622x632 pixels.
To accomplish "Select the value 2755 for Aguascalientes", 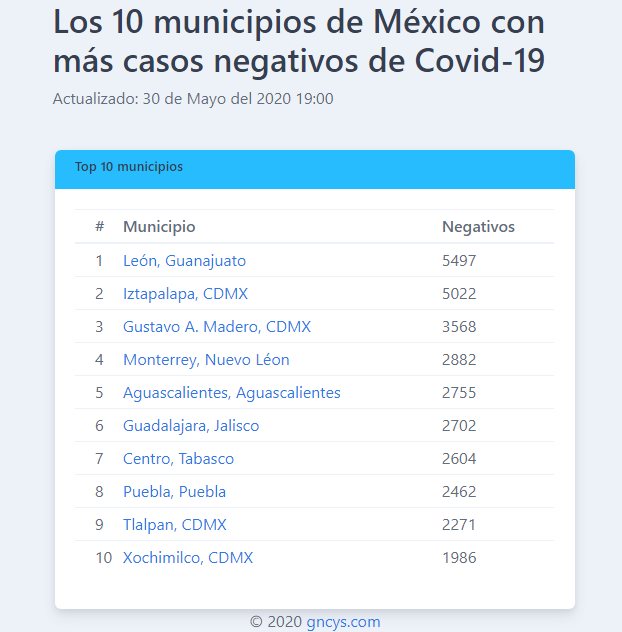I will (x=459, y=393).
